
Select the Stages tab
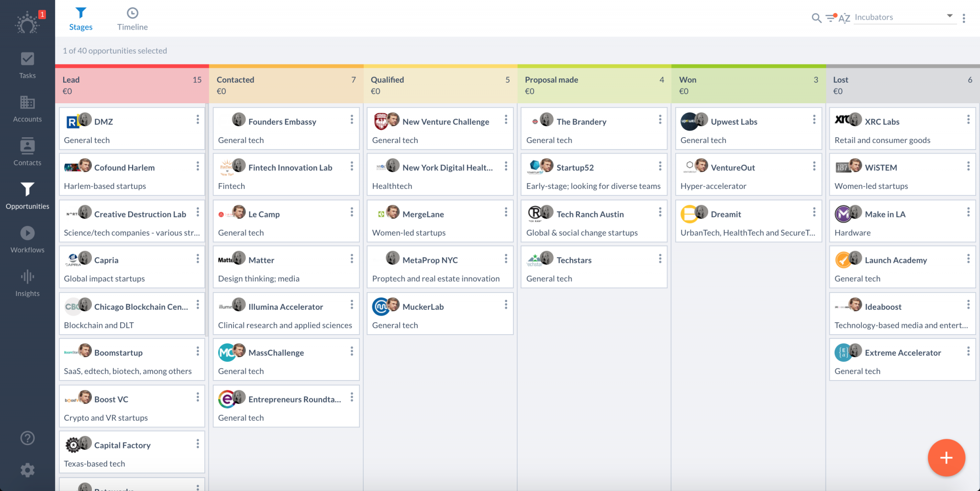81,19
